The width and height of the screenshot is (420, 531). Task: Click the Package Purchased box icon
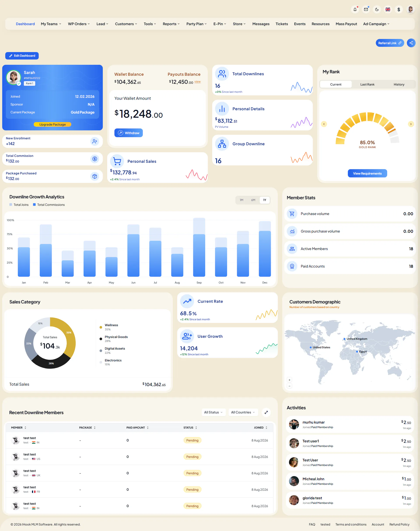(x=95, y=176)
